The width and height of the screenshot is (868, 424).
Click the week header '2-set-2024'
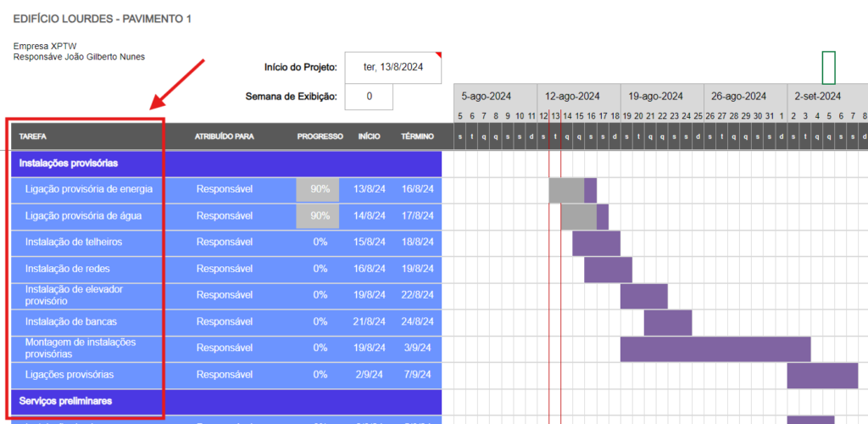pos(818,97)
